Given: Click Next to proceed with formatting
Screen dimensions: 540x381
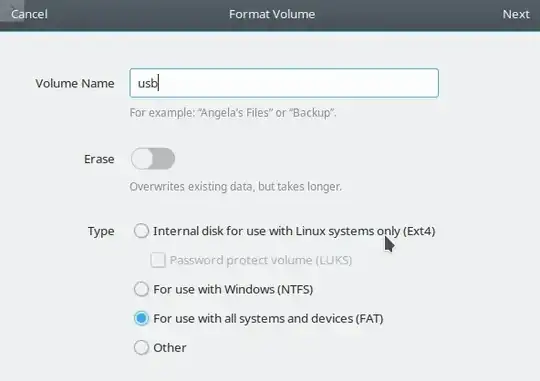Looking at the screenshot, I should tap(516, 14).
